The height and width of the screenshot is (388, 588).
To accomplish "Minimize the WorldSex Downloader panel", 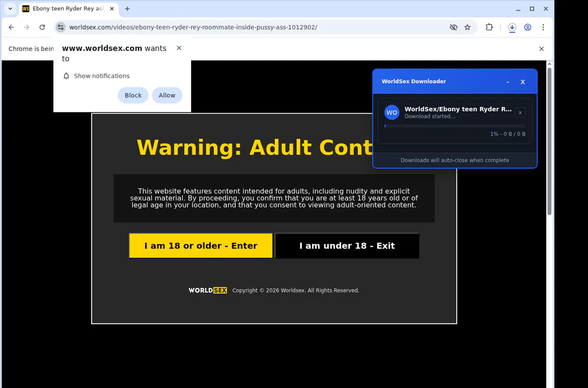I will pos(508,81).
